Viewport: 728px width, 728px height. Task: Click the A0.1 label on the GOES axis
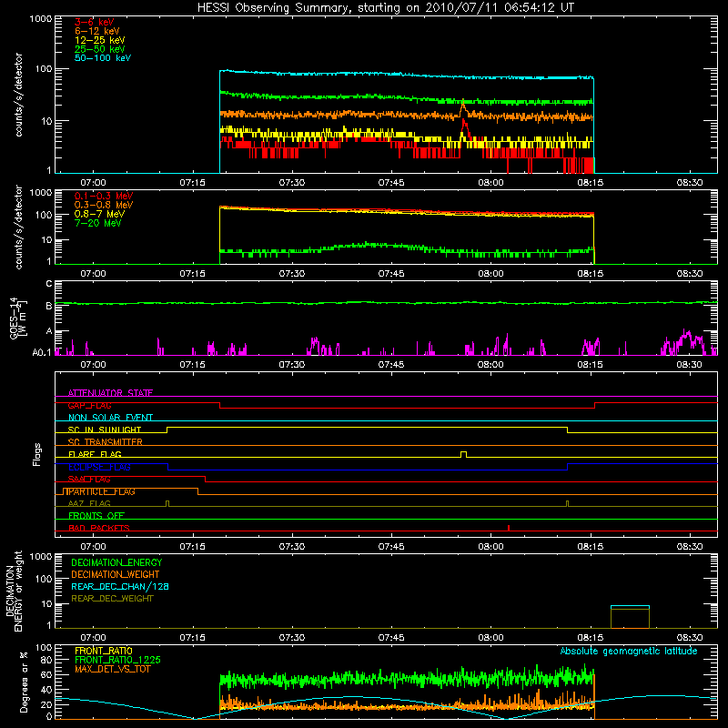pyautogui.click(x=42, y=352)
